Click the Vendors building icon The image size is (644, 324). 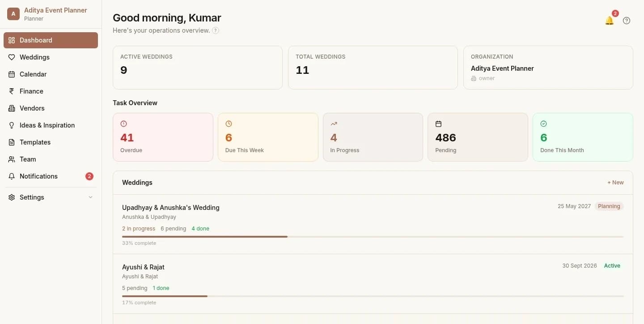coord(12,108)
